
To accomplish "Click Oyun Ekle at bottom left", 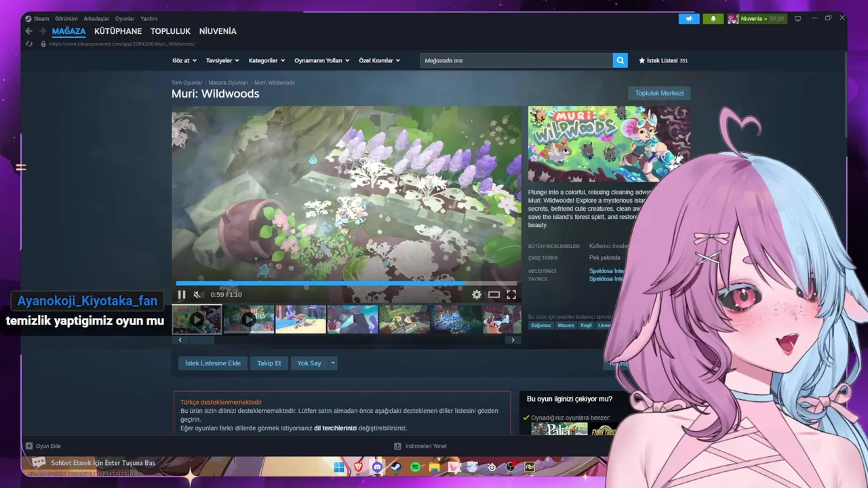I will pos(43,446).
